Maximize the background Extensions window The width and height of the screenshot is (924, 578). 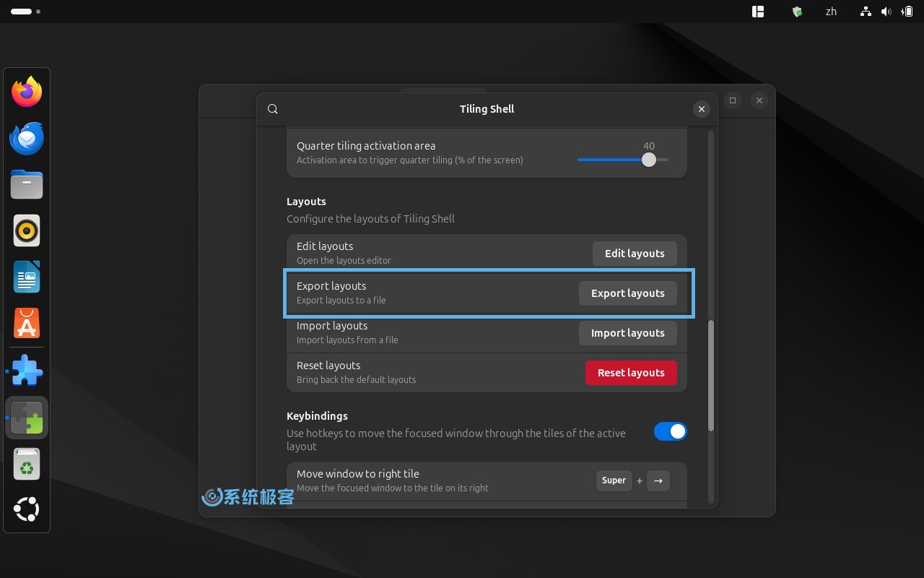pyautogui.click(x=733, y=100)
